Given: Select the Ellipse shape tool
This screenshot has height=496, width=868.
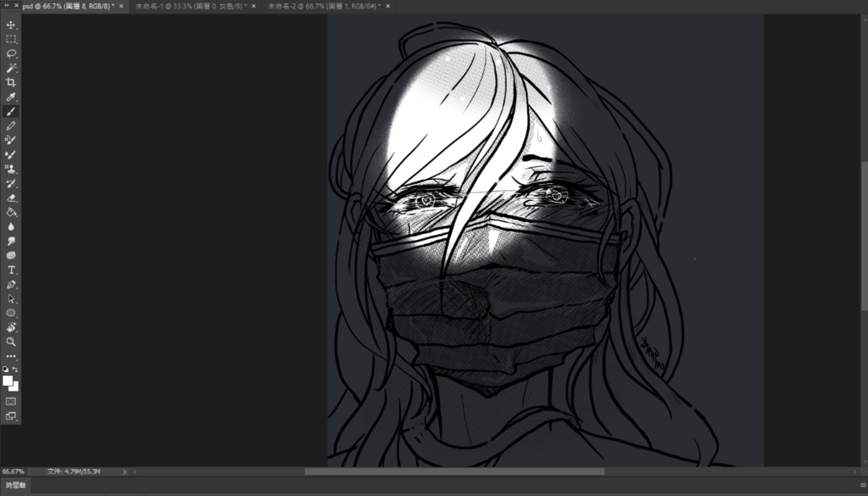Looking at the screenshot, I should tap(10, 314).
